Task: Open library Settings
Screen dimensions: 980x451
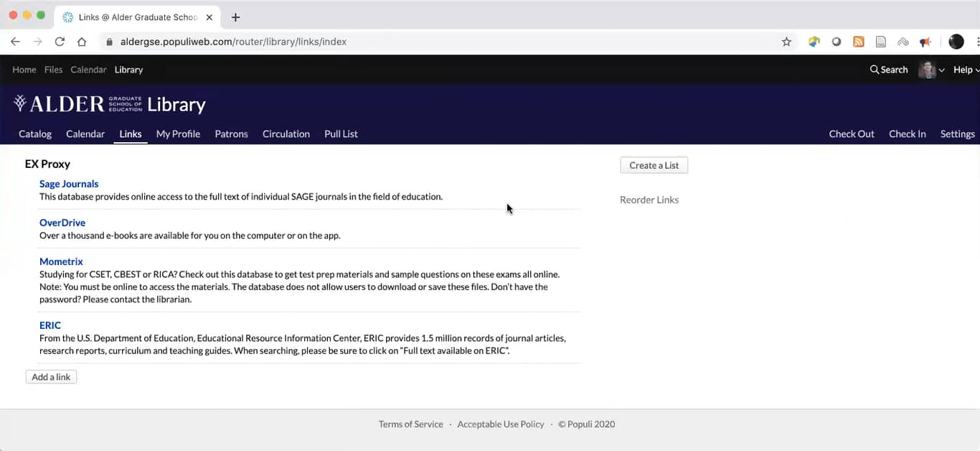Action: pos(957,134)
